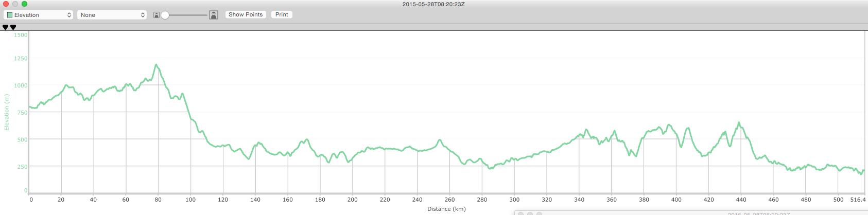
Task: Open the None secondary data dropdown
Action: 112,15
